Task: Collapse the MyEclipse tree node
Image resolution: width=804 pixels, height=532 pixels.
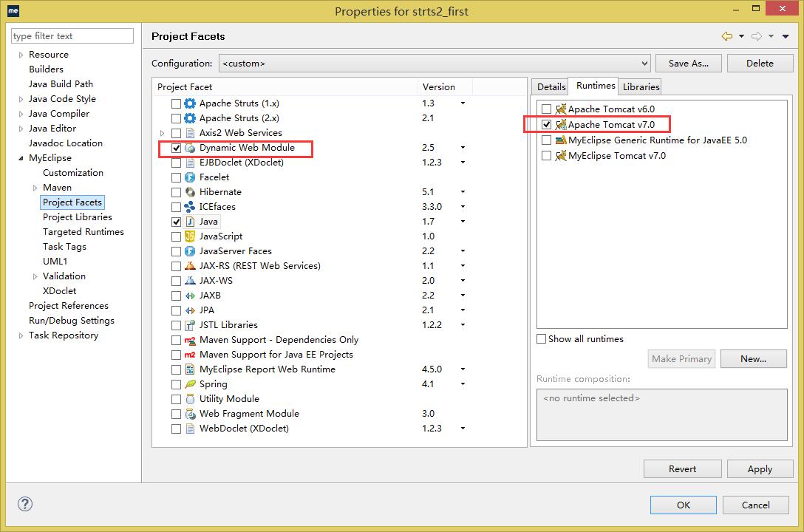Action: tap(21, 158)
